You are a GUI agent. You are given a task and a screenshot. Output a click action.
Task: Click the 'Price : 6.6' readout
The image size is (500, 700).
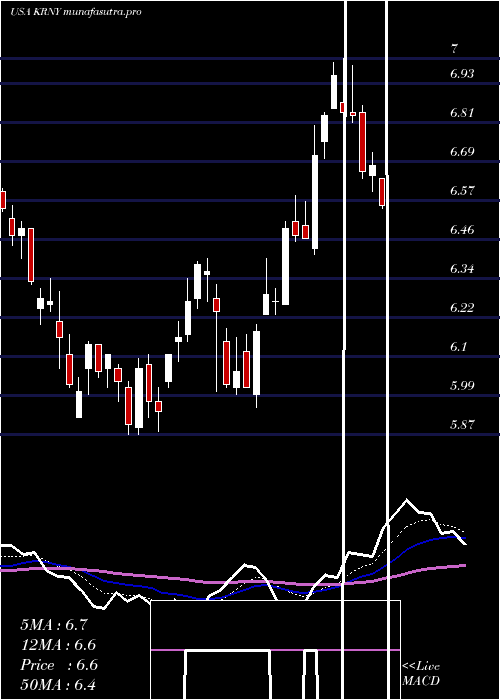pyautogui.click(x=58, y=665)
